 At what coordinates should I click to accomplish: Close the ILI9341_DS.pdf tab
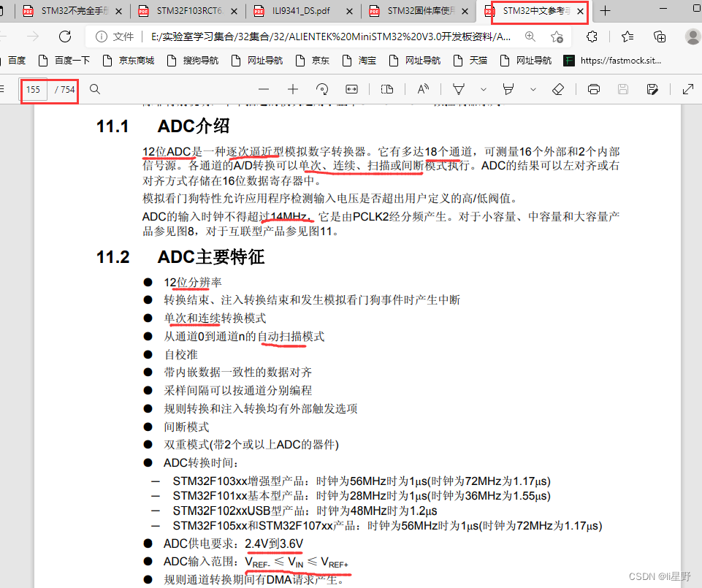coord(350,11)
